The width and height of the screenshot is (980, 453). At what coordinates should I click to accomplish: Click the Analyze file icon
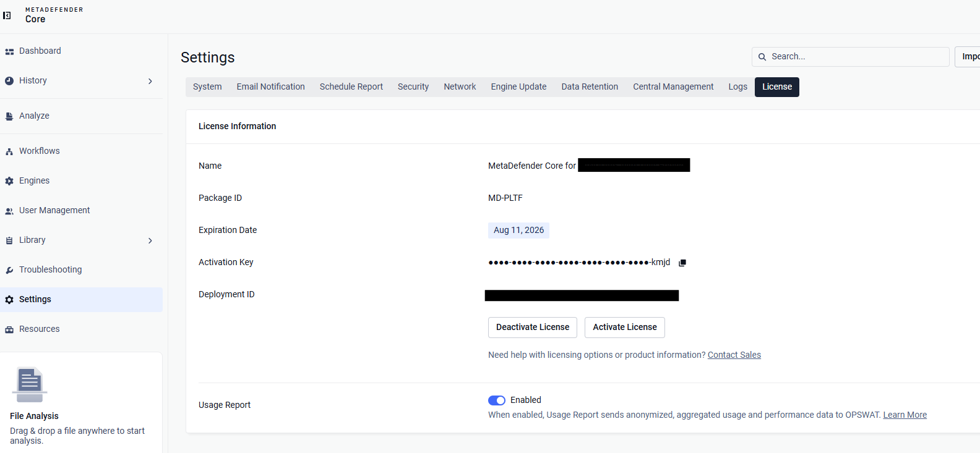coord(9,116)
